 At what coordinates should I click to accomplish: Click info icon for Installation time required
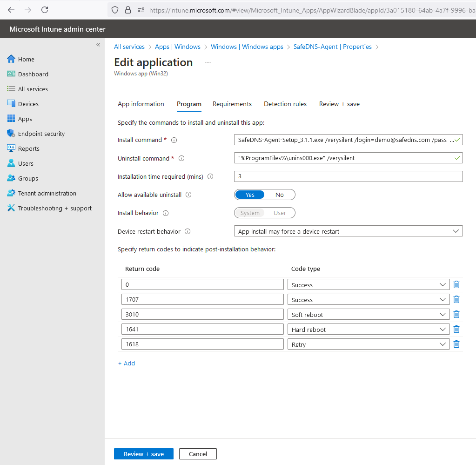[210, 176]
